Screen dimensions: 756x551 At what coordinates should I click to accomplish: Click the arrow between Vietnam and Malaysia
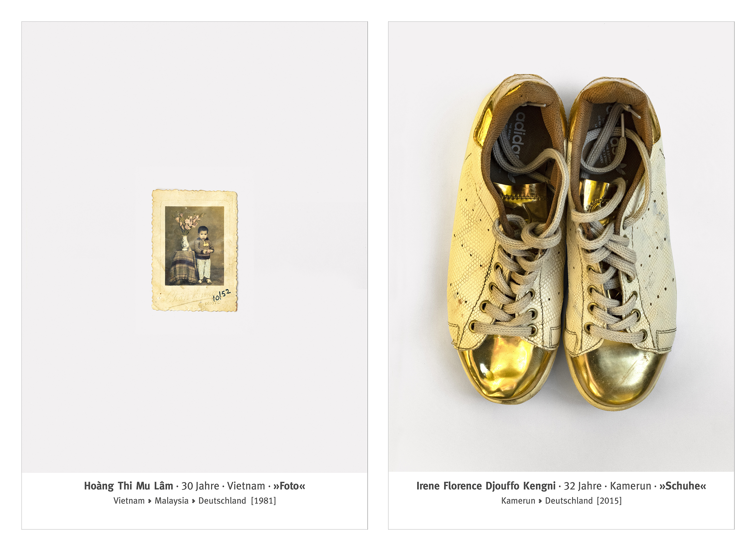pyautogui.click(x=150, y=501)
